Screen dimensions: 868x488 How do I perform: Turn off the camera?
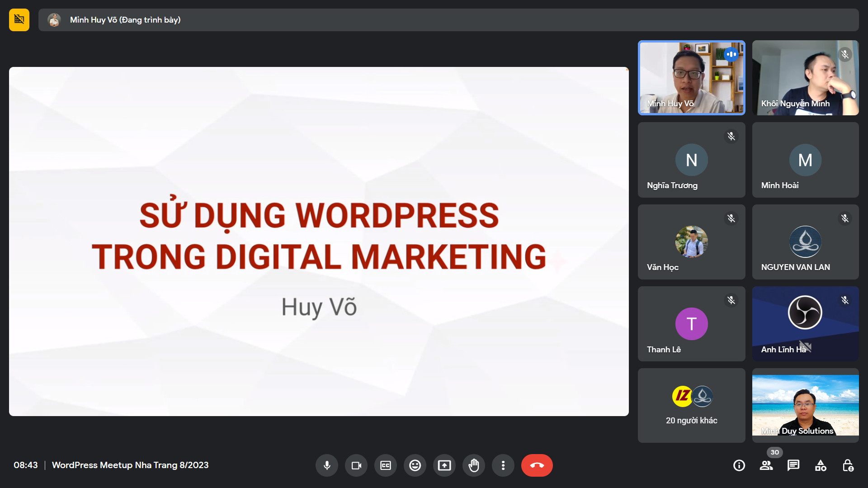pos(356,465)
